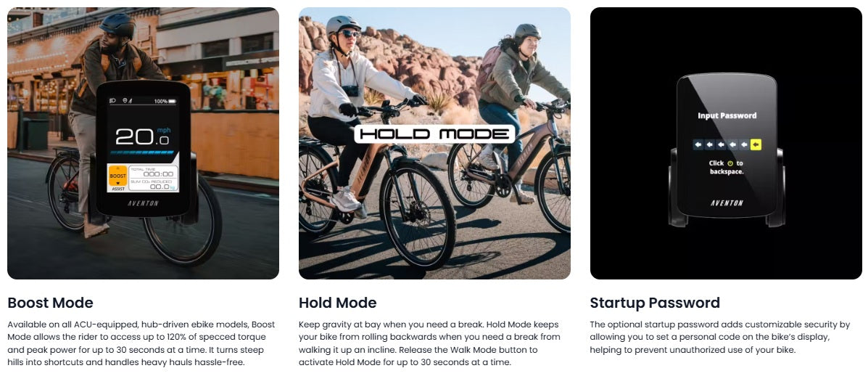This screenshot has width=868, height=384.
Task: Click the 20.0 mph speed readout
Action: (x=143, y=136)
